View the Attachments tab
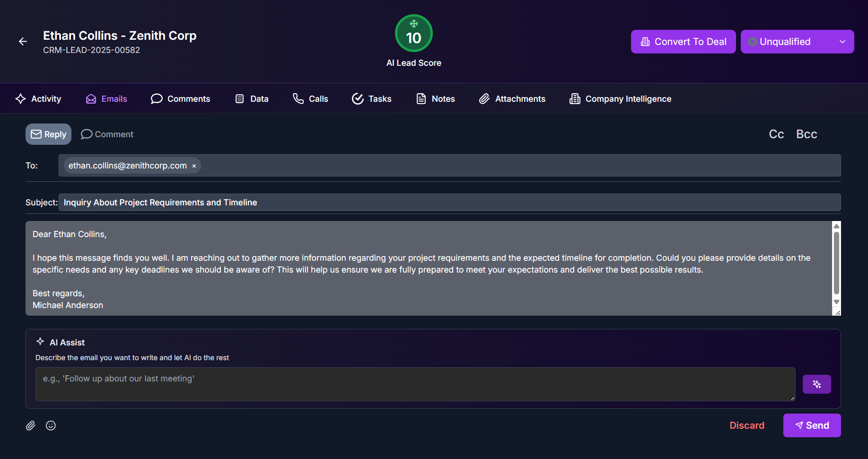Image resolution: width=868 pixels, height=459 pixels. click(512, 99)
